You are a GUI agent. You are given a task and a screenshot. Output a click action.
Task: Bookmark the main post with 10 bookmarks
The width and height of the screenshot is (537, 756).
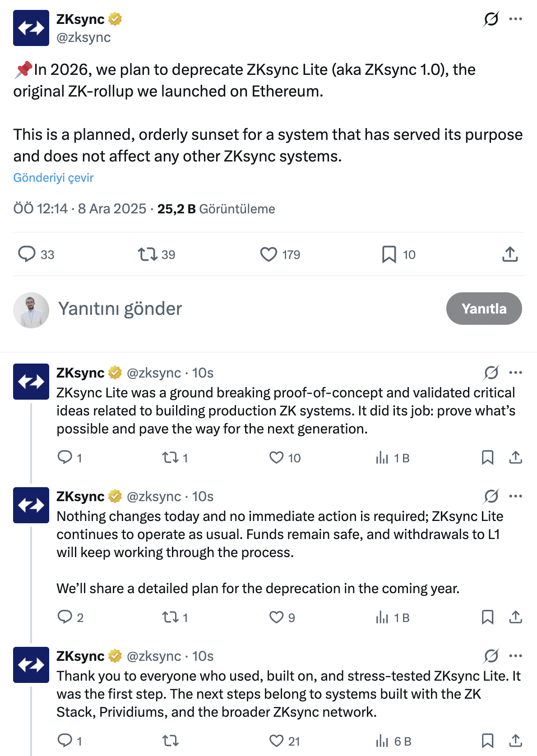pos(389,254)
